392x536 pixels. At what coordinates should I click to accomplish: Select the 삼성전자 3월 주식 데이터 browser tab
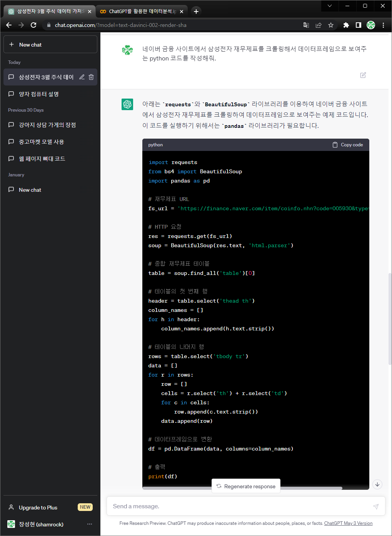[50, 12]
